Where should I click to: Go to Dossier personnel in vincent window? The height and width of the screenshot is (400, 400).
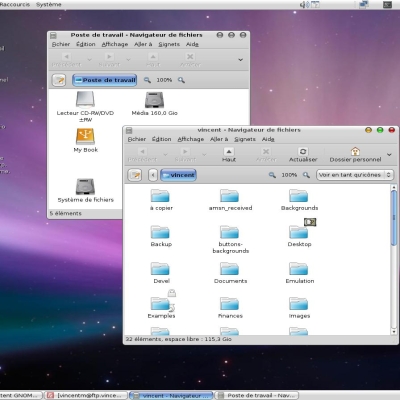click(355, 155)
